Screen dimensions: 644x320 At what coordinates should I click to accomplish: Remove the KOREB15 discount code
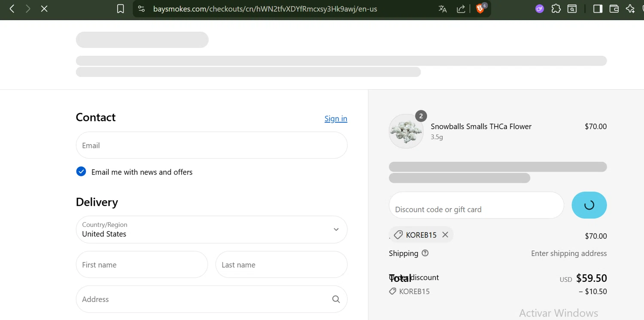pyautogui.click(x=445, y=235)
